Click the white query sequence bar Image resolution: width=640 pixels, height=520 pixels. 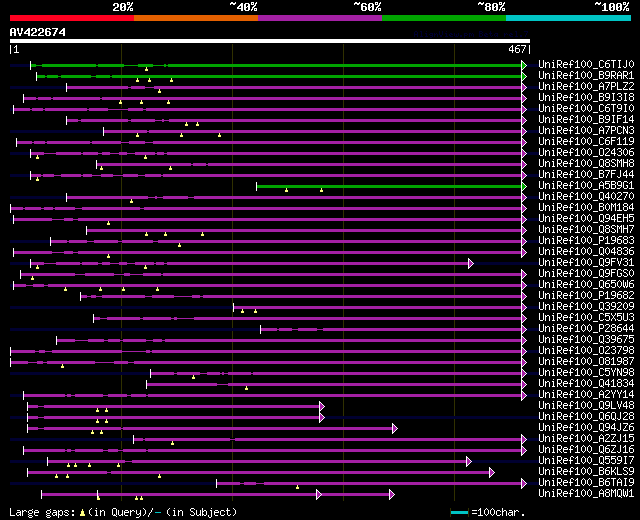[x=270, y=41]
